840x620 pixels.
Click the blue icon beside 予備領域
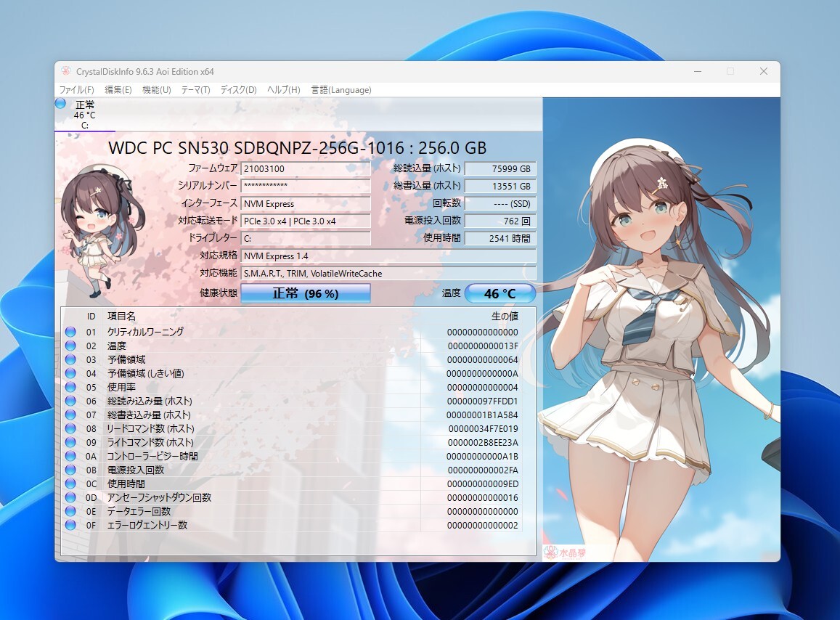pos(70,359)
